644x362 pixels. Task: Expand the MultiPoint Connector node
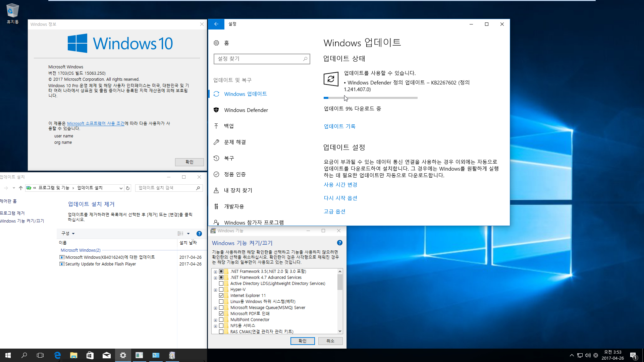point(215,320)
